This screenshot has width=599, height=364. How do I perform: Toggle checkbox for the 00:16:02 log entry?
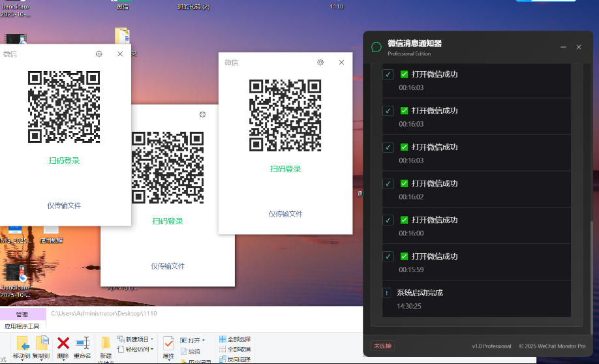point(388,184)
